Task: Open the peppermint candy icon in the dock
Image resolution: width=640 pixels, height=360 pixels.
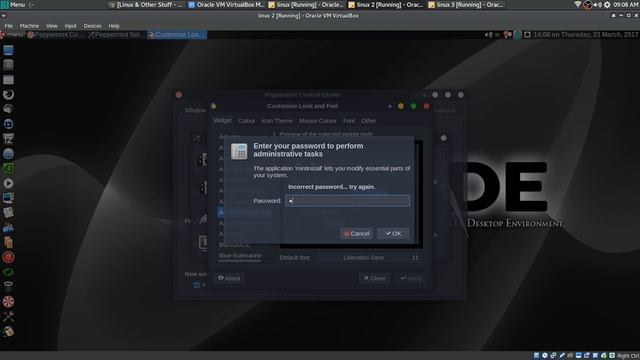Action: click(x=8, y=302)
